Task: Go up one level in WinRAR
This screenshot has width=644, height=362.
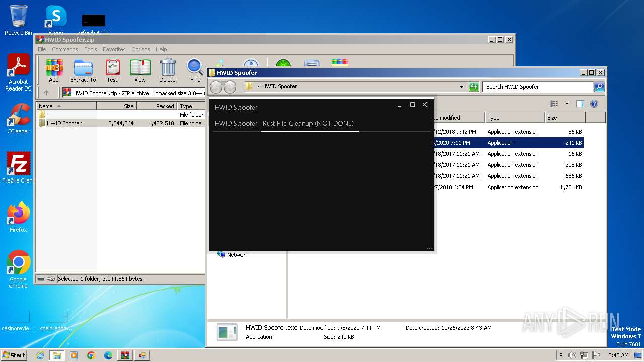Action: [x=46, y=93]
